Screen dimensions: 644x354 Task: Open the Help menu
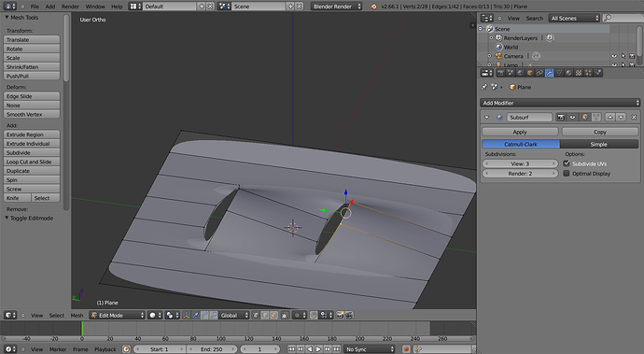(x=117, y=7)
